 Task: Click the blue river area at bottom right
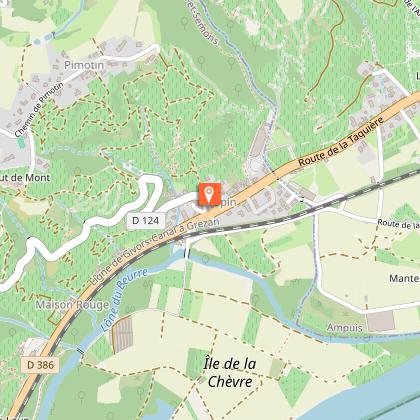point(370,395)
